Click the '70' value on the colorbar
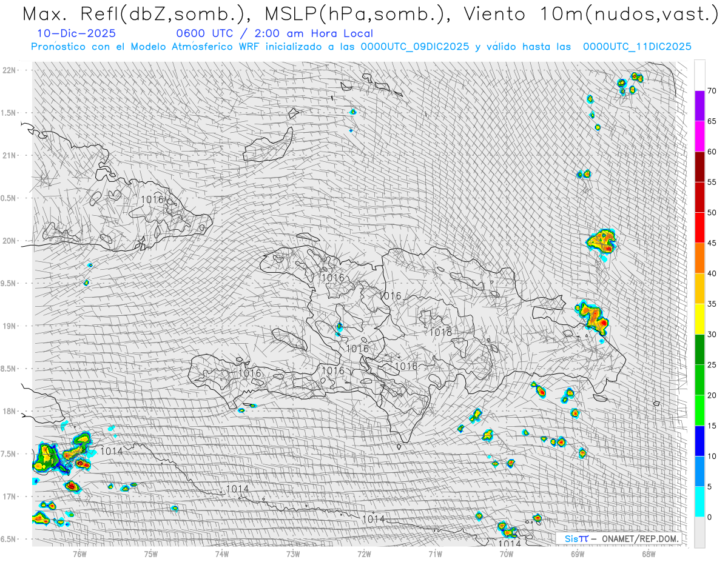Viewport: 728px width, 562px height. [x=712, y=91]
